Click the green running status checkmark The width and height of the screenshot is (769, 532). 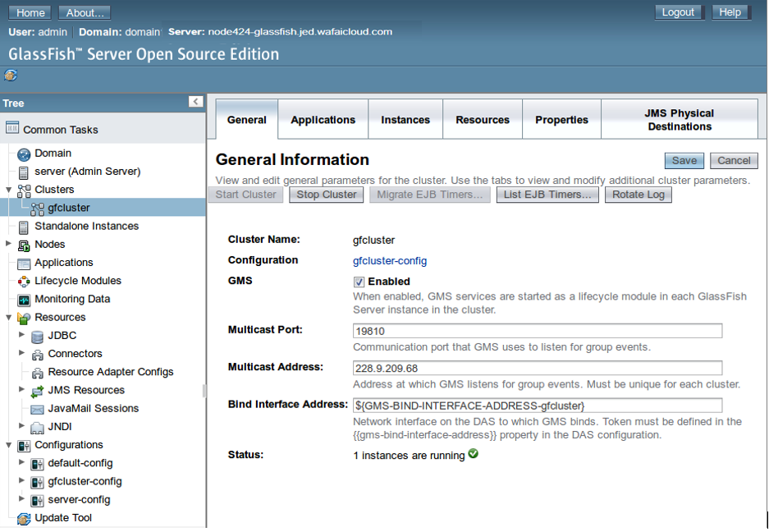pyautogui.click(x=474, y=453)
